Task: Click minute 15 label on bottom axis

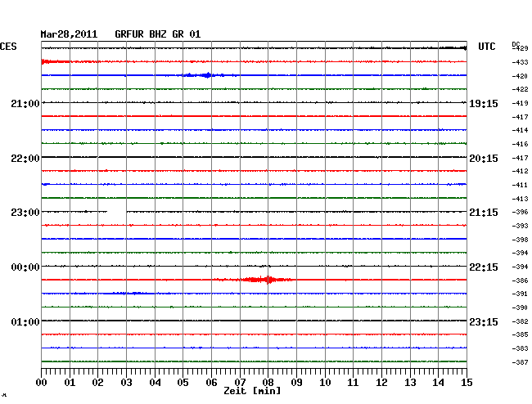Action: click(x=467, y=383)
